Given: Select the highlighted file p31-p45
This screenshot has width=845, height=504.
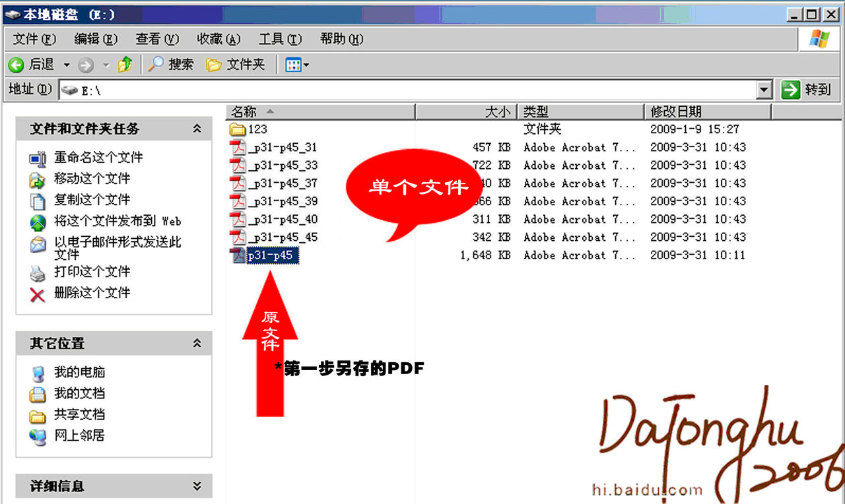Looking at the screenshot, I should [x=273, y=255].
